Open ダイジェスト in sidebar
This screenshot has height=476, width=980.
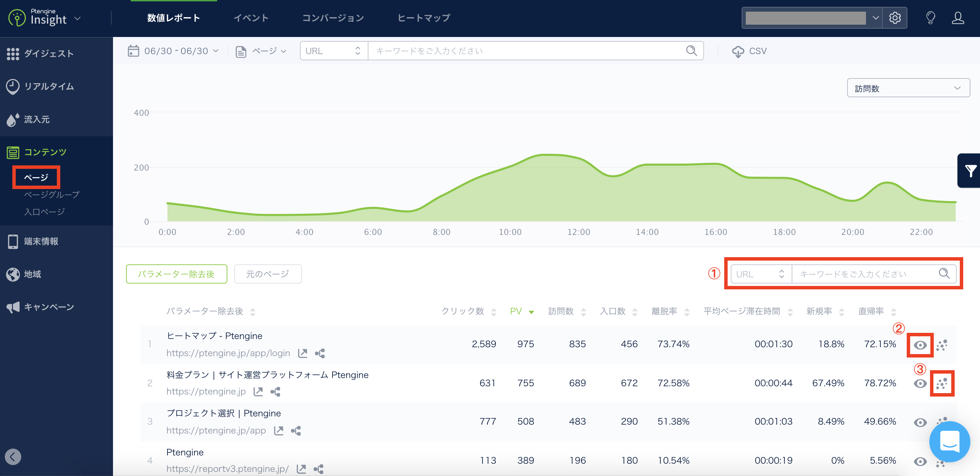click(x=40, y=54)
